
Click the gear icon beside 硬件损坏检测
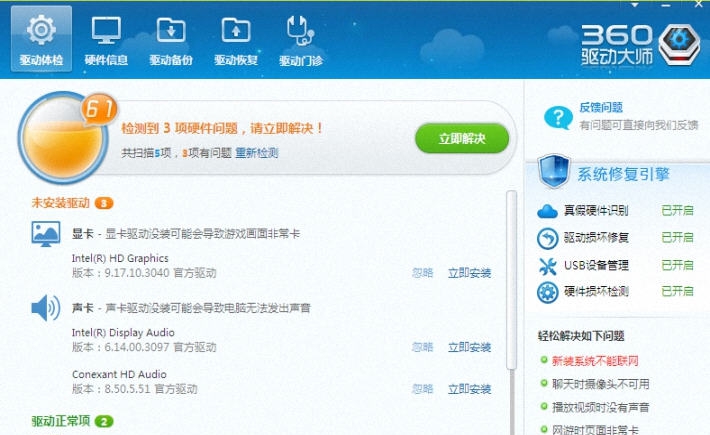pos(547,292)
